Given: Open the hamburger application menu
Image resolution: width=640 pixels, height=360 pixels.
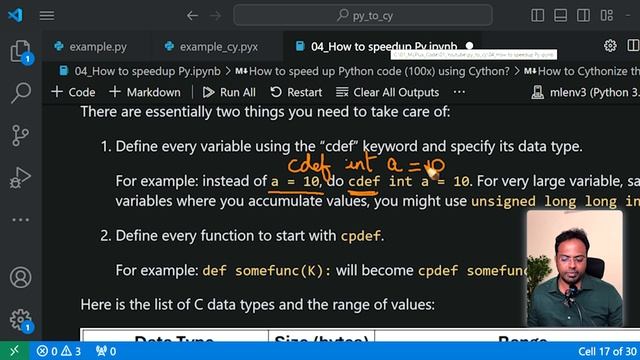Looking at the screenshot, I should [47, 16].
